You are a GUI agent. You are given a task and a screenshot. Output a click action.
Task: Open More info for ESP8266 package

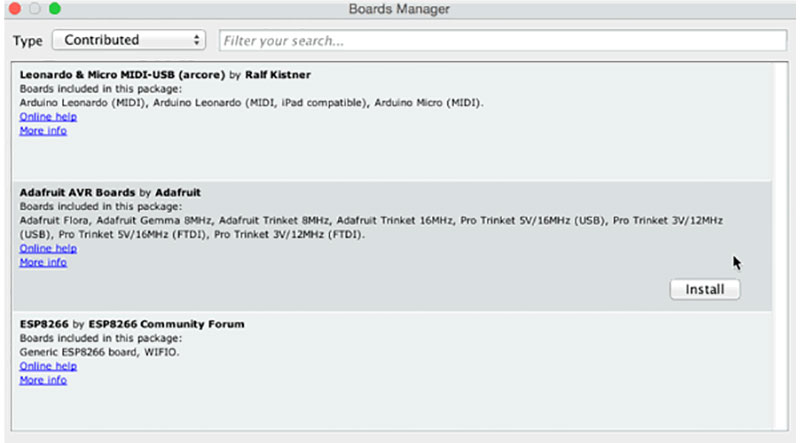pos(43,381)
